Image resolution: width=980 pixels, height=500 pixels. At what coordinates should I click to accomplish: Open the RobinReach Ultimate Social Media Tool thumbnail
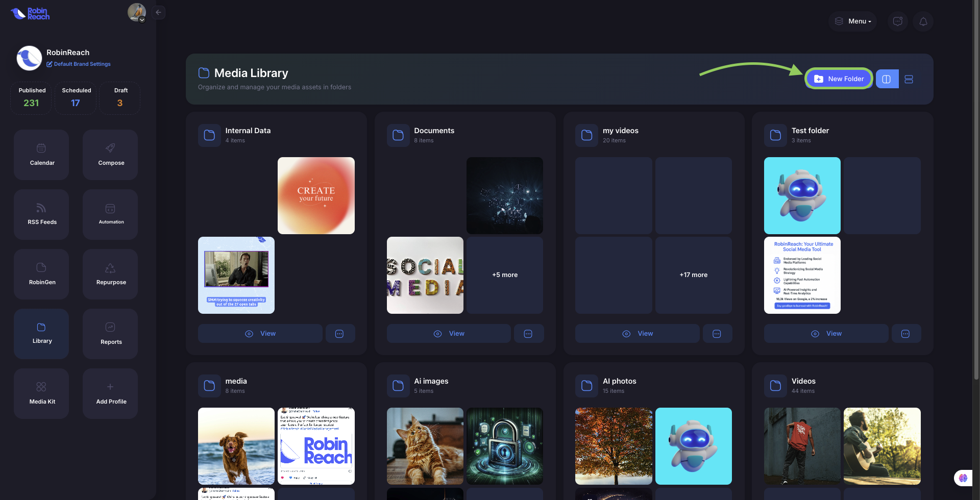(x=802, y=275)
